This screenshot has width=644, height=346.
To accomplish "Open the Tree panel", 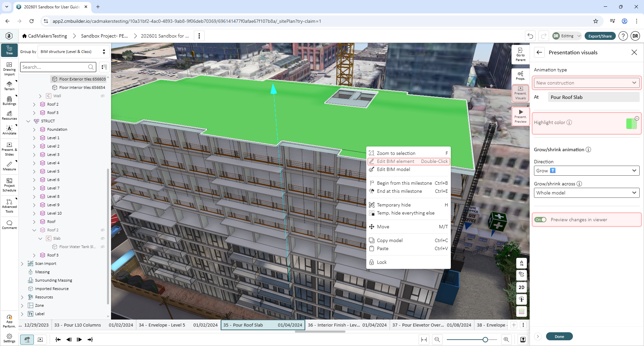I will 9,50.
